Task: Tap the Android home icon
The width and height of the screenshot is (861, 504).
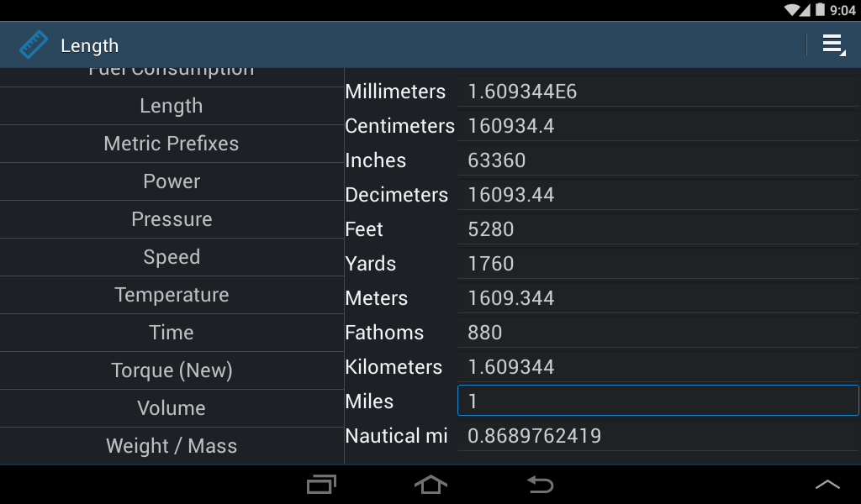Action: point(430,484)
